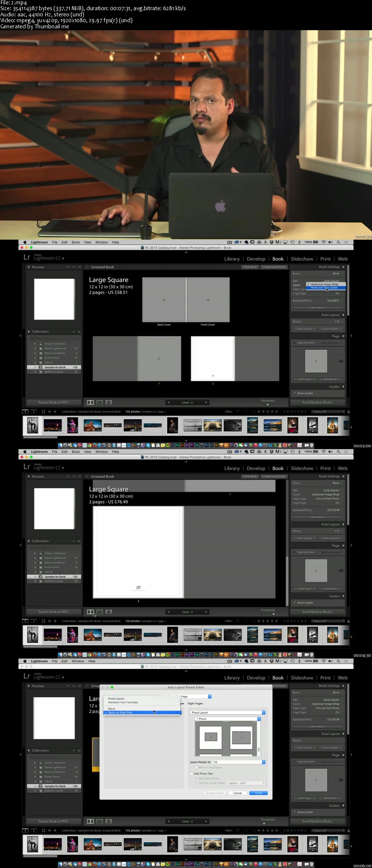
Task: Select lighthouse church thumbnail in 00:03:00 filmstrip
Action: 332,425
